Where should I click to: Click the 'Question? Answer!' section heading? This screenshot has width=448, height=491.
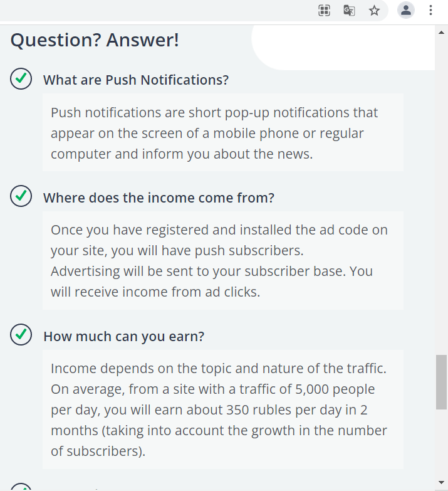(x=95, y=40)
